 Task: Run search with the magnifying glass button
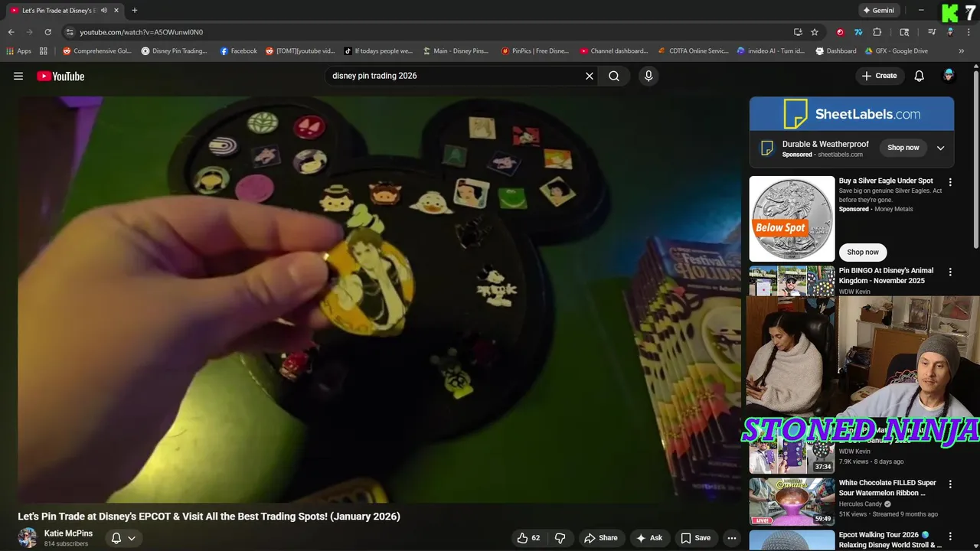(614, 76)
